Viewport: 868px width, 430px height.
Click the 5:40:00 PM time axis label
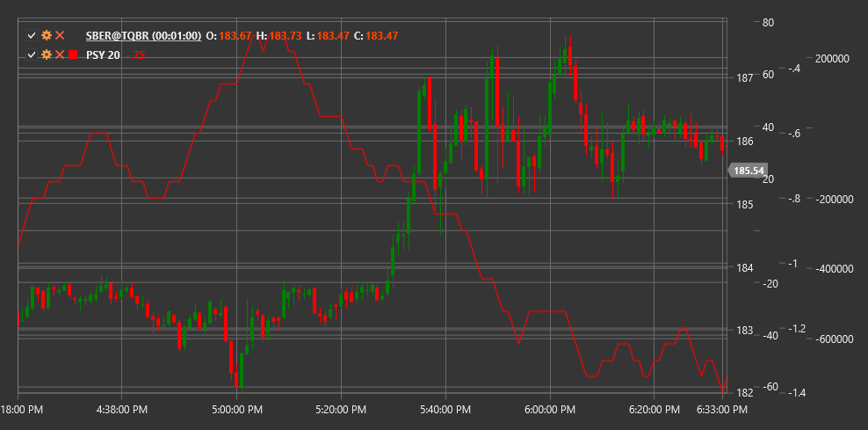tap(445, 410)
